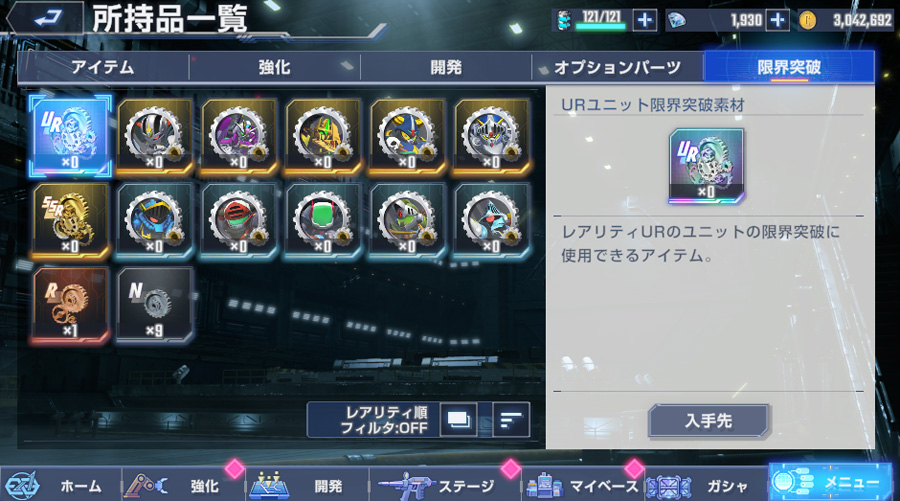This screenshot has width=900, height=501.
Task: Switch to the アイテム tab
Action: [103, 67]
